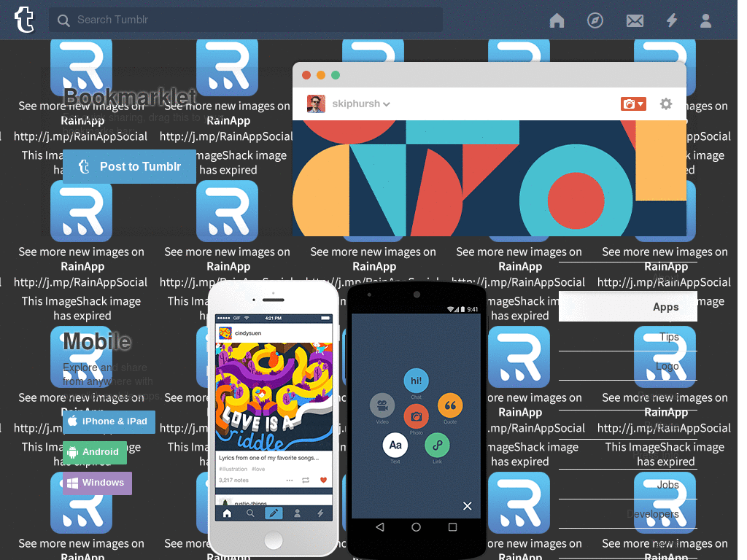Open the dashboard home icon in the header
Image resolution: width=747 pixels, height=560 pixels.
(557, 20)
